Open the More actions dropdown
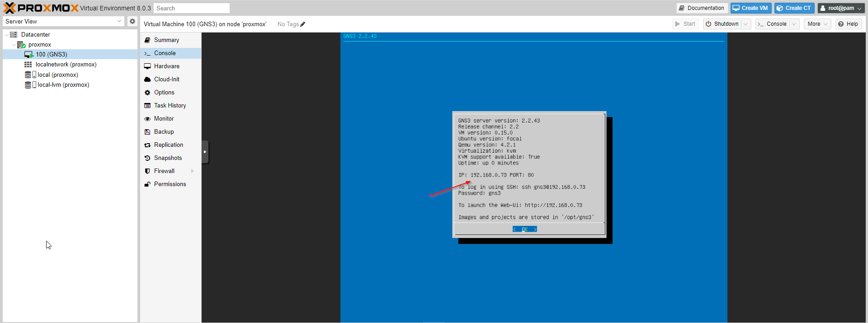Viewport: 868px width, 323px height. click(x=817, y=24)
